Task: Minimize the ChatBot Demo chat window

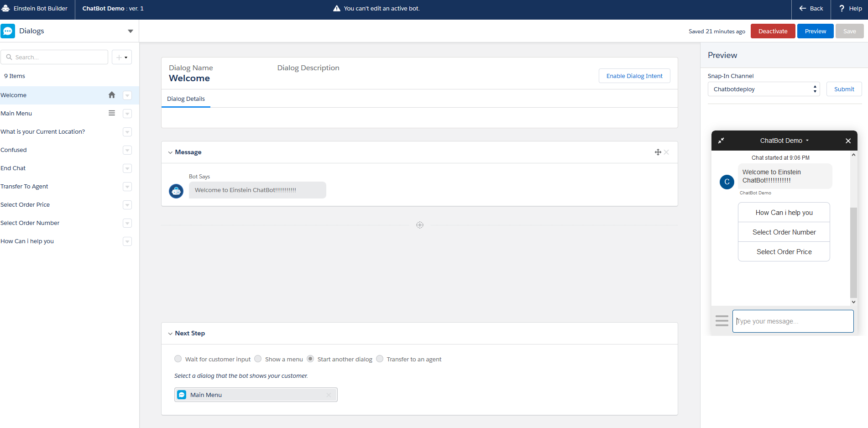Action: [x=721, y=141]
